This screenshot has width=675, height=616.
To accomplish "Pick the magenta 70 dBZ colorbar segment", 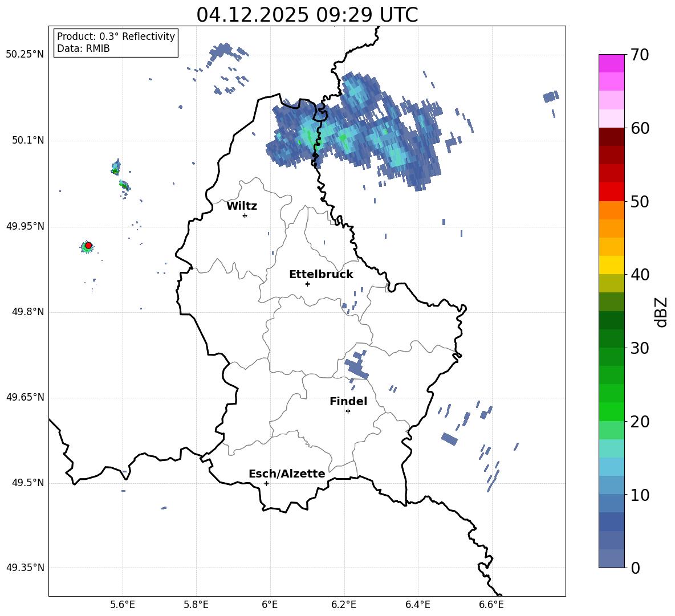I will coord(611,63).
